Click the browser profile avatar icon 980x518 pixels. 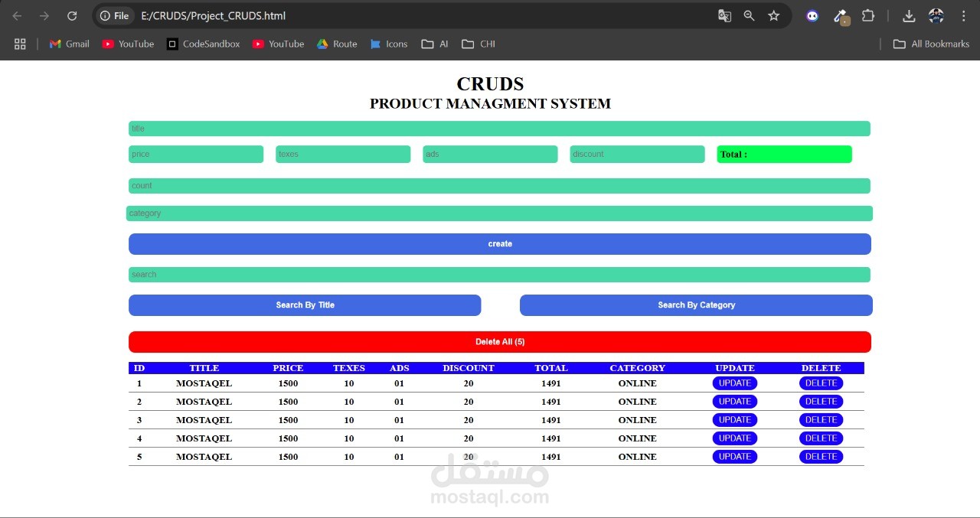click(x=936, y=15)
